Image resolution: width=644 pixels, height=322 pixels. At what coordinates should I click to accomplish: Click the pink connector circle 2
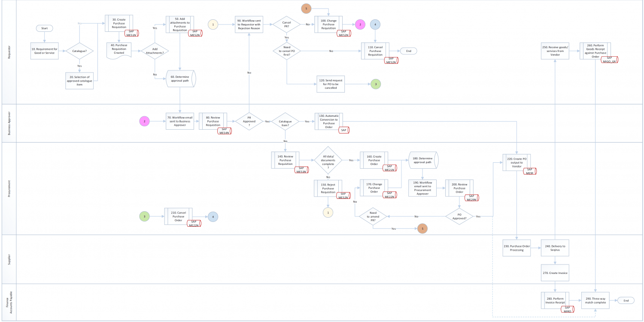(359, 24)
